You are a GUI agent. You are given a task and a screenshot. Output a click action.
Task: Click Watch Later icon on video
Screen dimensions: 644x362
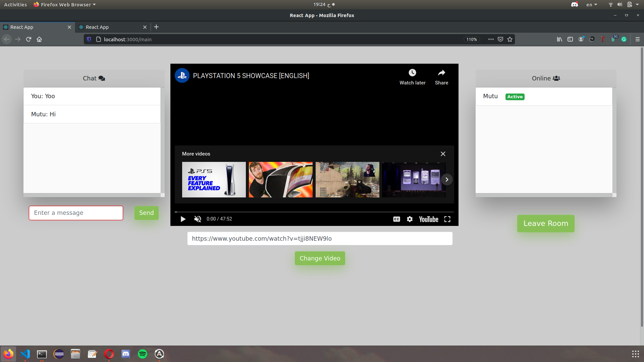point(412,73)
